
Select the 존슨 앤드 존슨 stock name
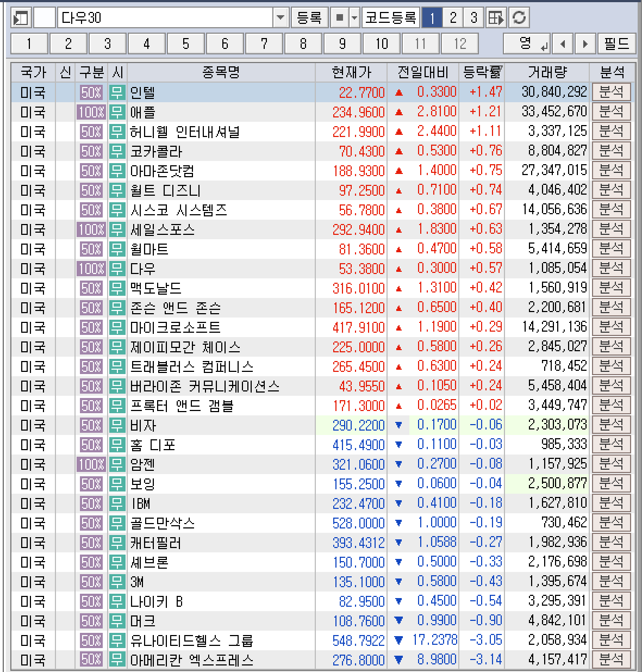176,308
